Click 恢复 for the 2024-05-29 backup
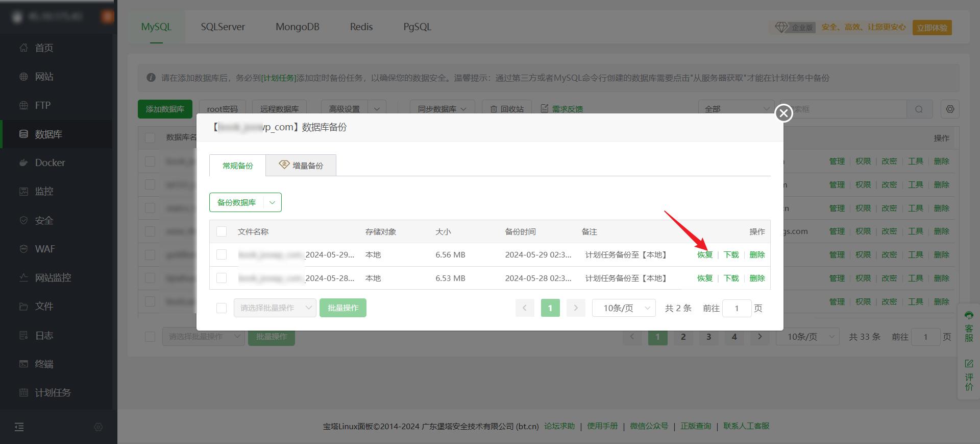Image resolution: width=980 pixels, height=444 pixels. [705, 254]
